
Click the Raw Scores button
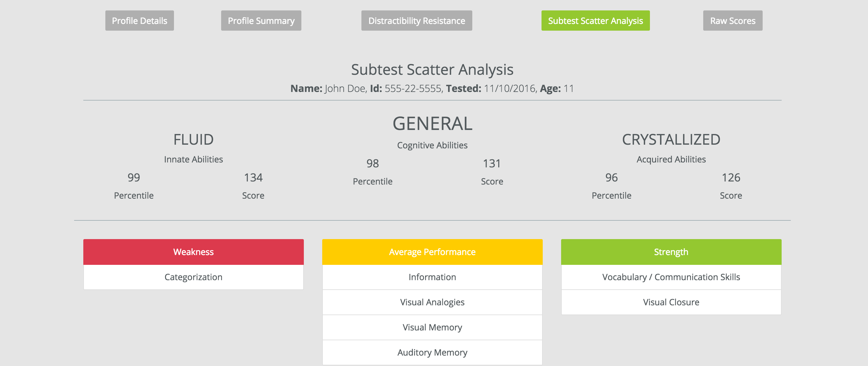[x=732, y=21]
